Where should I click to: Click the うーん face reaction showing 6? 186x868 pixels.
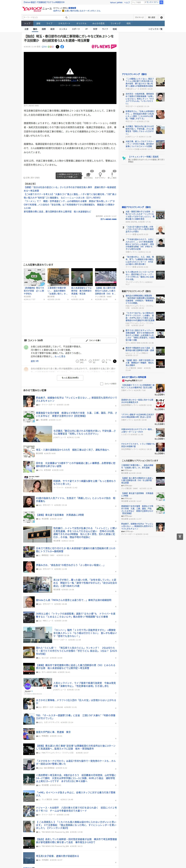[107, 361]
